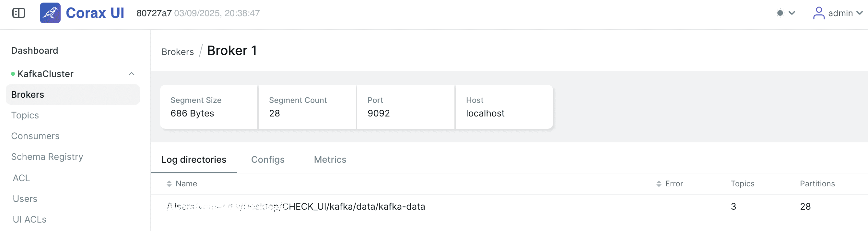The image size is (868, 231).
Task: Click the Name column header
Action: pos(186,183)
